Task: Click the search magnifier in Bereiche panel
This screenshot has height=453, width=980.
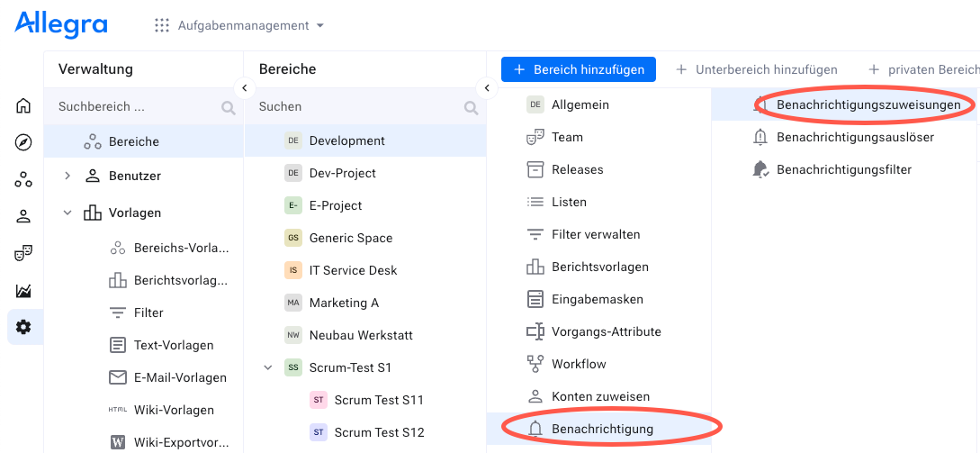Action: click(x=471, y=107)
